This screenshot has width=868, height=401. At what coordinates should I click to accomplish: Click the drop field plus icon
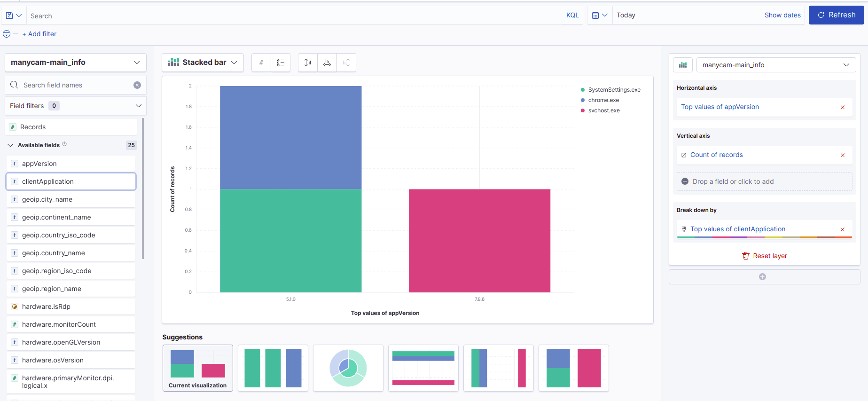click(x=685, y=181)
